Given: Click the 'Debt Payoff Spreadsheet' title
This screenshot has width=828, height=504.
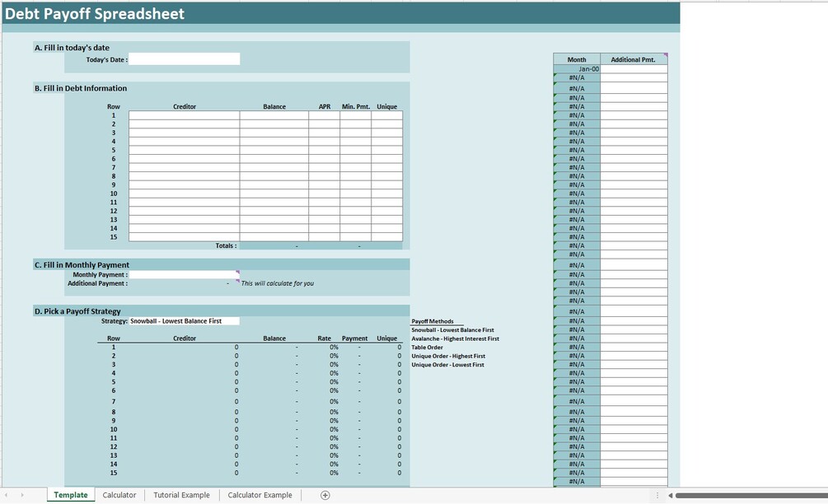Looking at the screenshot, I should coord(95,14).
